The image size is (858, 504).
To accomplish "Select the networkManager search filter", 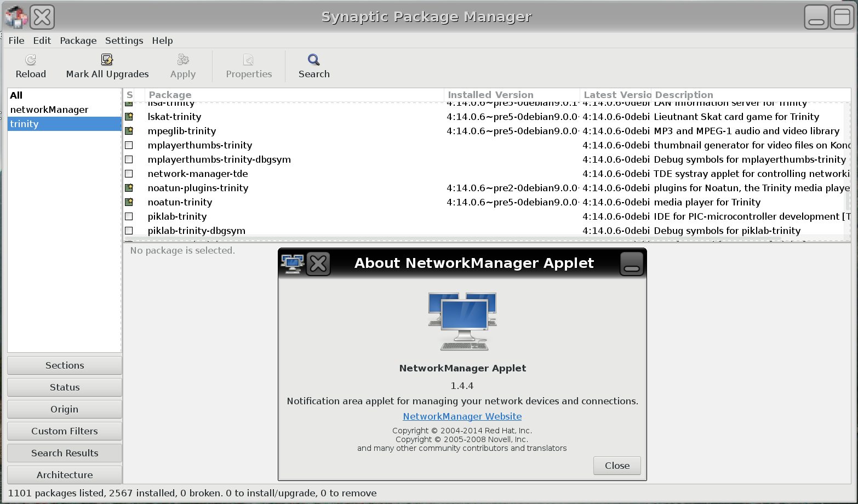I will [x=65, y=110].
